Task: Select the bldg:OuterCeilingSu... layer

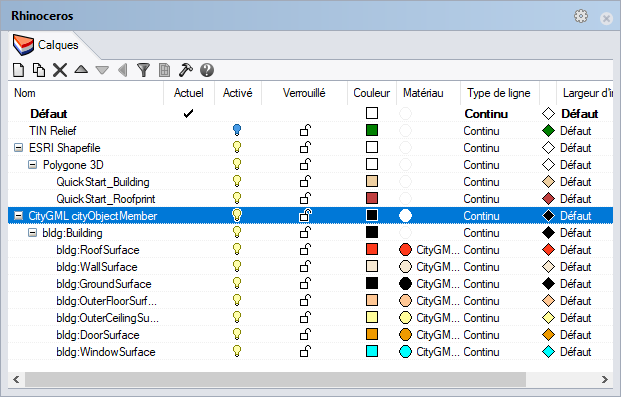Action: click(107, 318)
